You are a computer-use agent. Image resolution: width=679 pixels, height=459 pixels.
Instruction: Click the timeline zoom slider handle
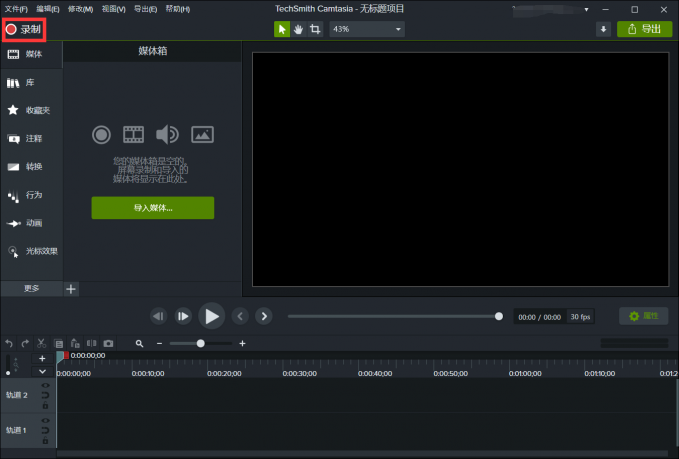200,343
